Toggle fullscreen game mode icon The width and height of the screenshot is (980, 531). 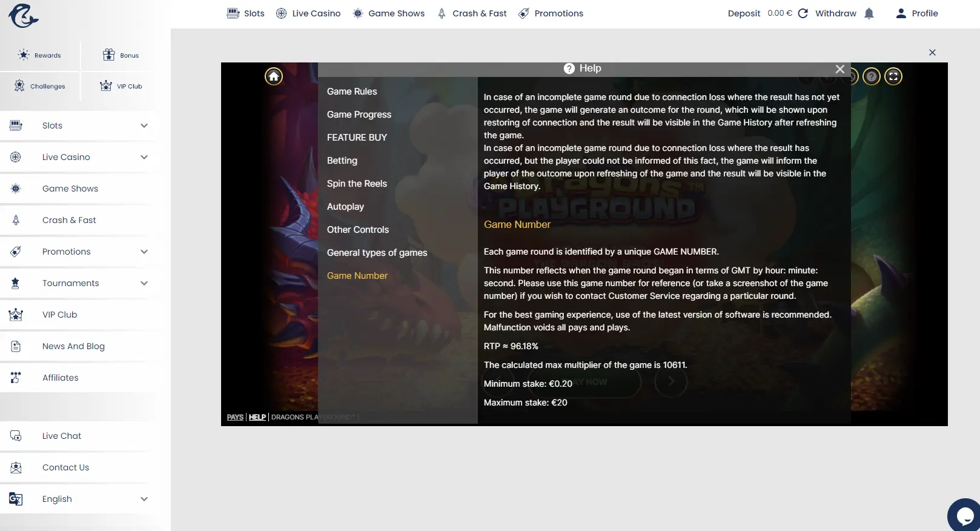pos(893,76)
